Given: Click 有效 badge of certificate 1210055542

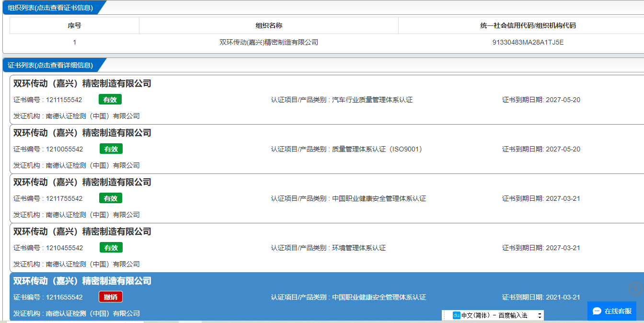Looking at the screenshot, I should click(111, 149).
